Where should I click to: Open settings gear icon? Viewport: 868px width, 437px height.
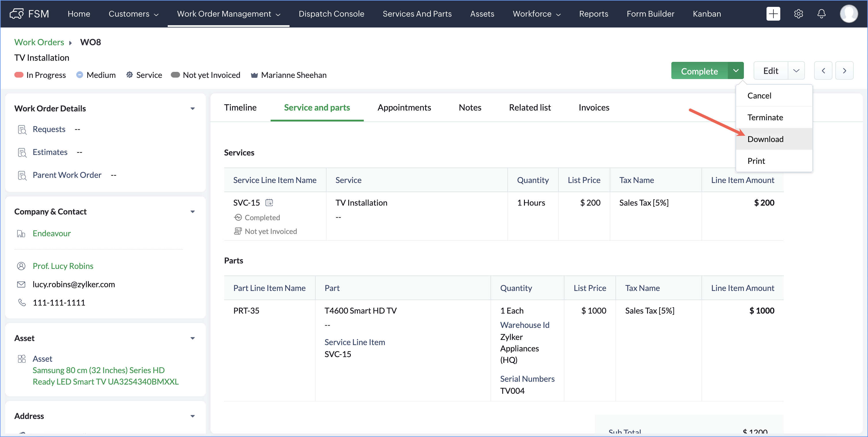(x=798, y=14)
